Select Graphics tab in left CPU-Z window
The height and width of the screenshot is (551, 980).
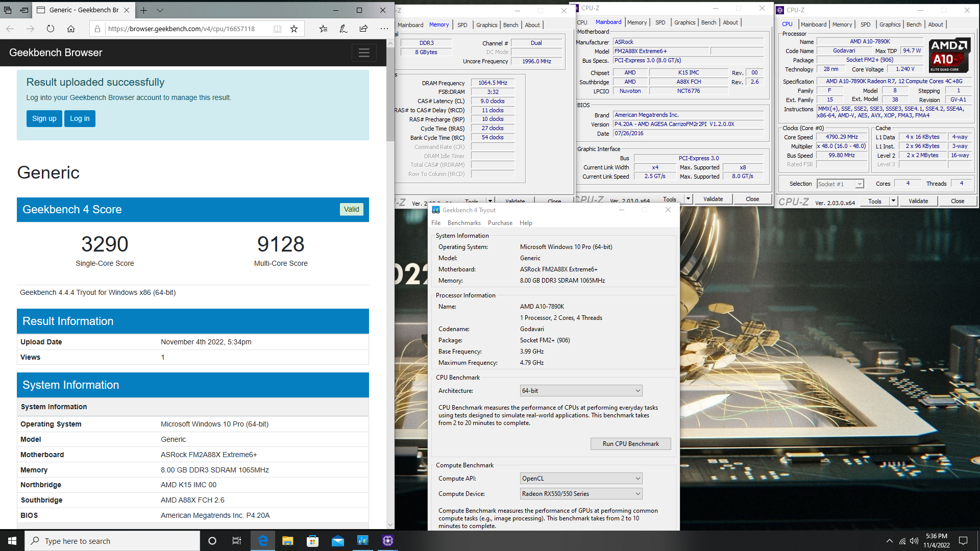[x=486, y=25]
